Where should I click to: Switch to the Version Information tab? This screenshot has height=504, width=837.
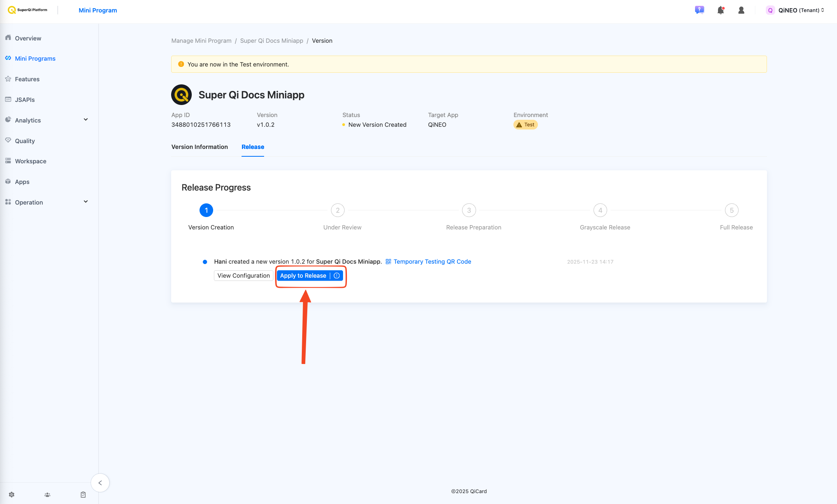click(x=200, y=147)
